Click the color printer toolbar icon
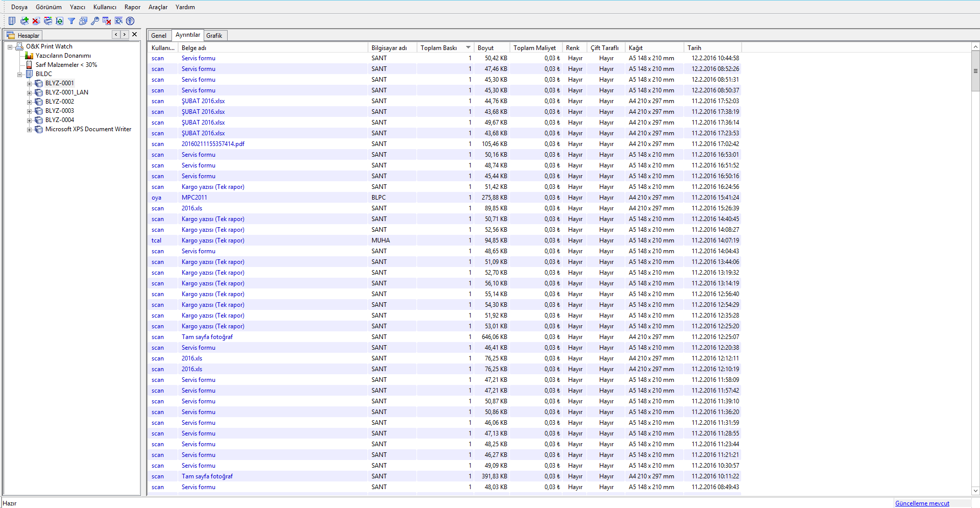The height and width of the screenshot is (508, 980). pos(47,21)
